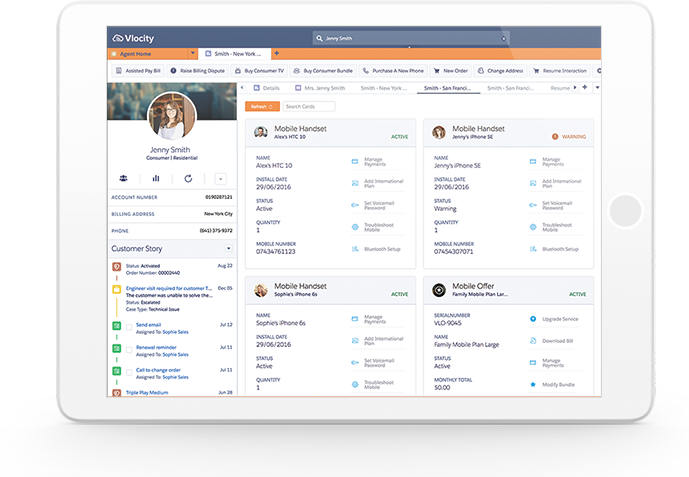Switch to the Details subtab
The height and width of the screenshot is (477, 689).
point(266,88)
